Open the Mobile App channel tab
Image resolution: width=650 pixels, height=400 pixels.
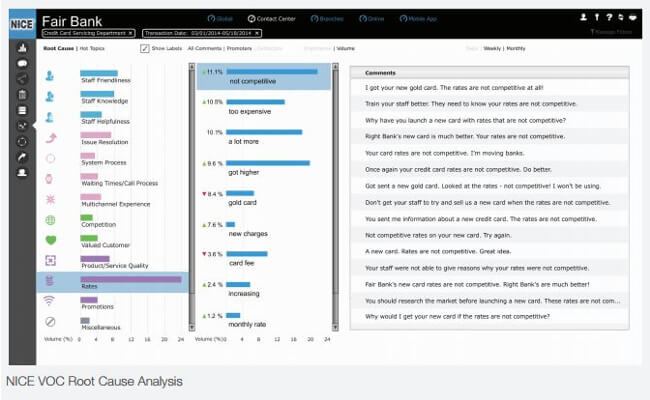pyautogui.click(x=418, y=19)
